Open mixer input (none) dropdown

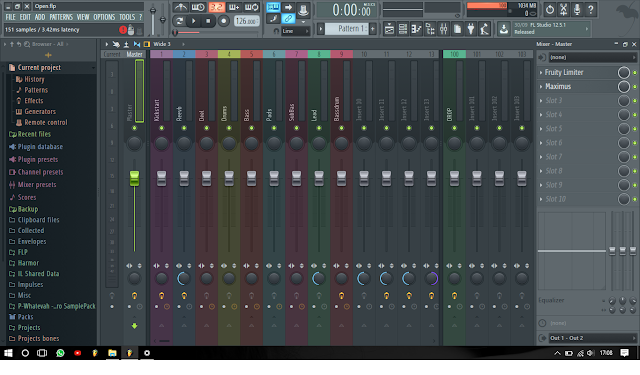click(592, 58)
